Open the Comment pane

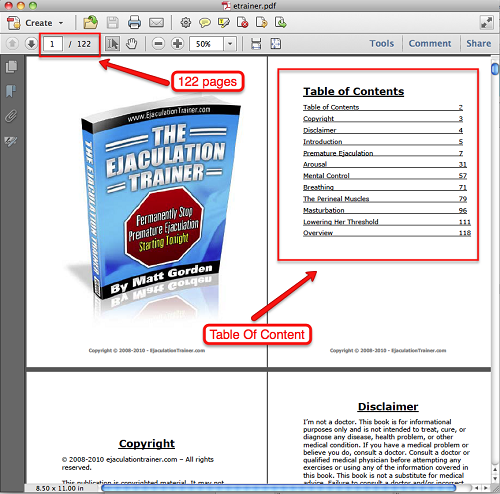point(430,44)
